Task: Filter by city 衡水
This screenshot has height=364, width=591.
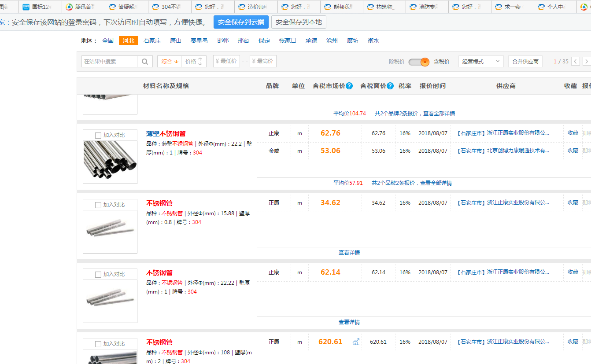Action: click(373, 40)
